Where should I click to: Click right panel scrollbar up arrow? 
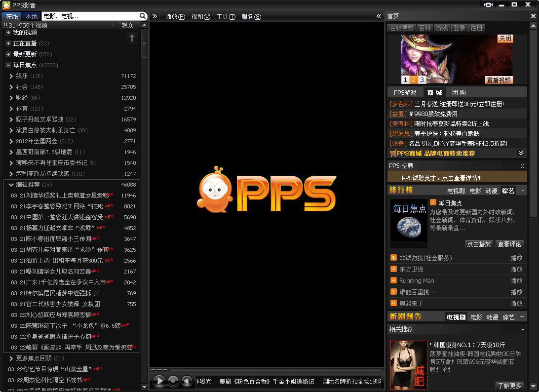tap(533, 26)
